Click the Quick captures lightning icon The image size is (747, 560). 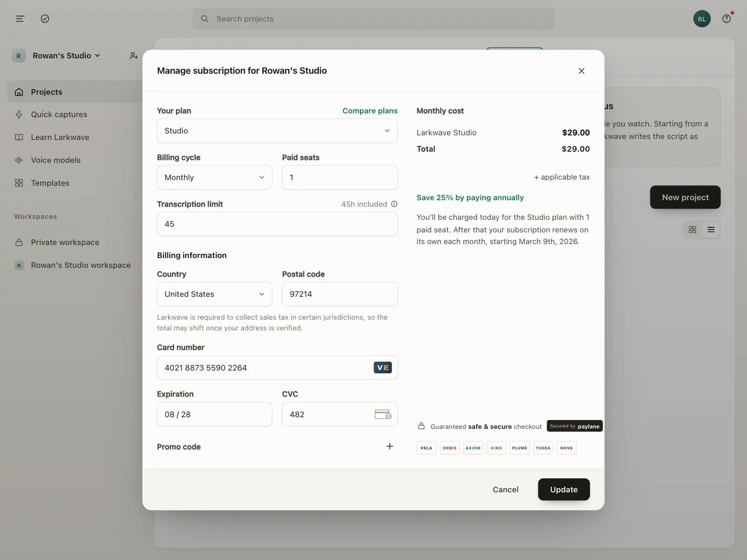click(19, 114)
